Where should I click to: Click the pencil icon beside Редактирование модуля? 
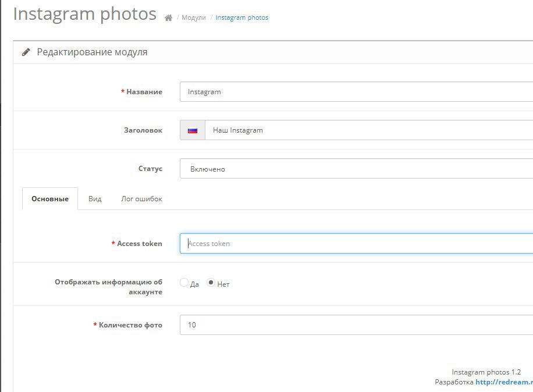click(x=26, y=52)
